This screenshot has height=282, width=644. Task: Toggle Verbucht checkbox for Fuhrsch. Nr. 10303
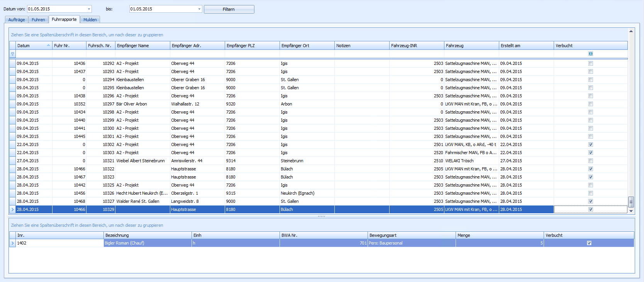pos(591,153)
